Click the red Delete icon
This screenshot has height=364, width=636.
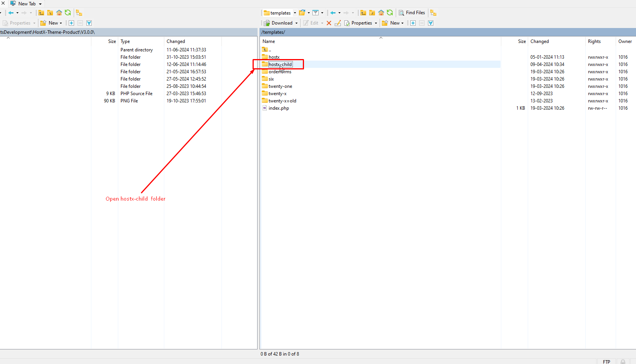click(x=329, y=23)
